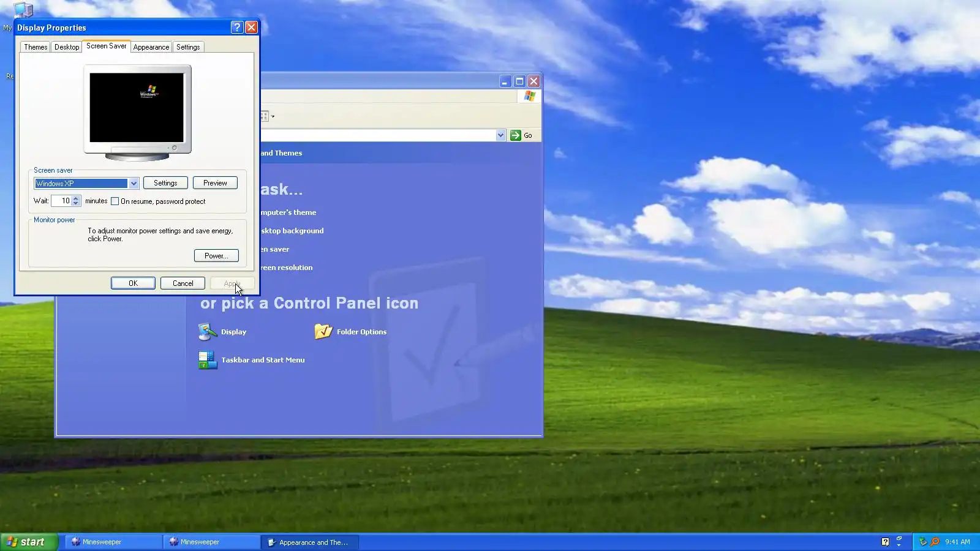The width and height of the screenshot is (980, 551).
Task: Click the partly hidden desktop background task link
Action: tap(292, 231)
